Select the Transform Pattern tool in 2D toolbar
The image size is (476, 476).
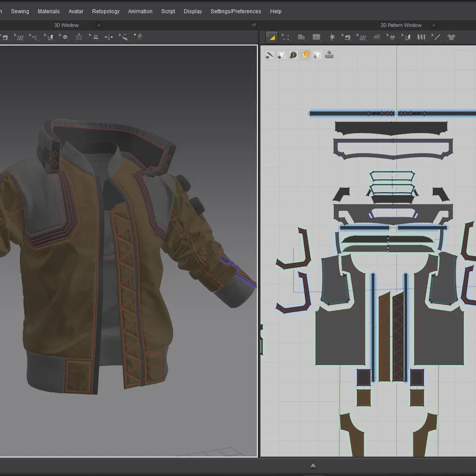tap(271, 37)
